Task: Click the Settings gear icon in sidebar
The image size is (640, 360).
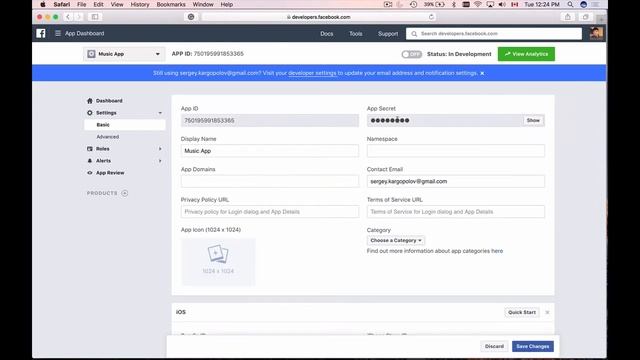Action: [90, 113]
